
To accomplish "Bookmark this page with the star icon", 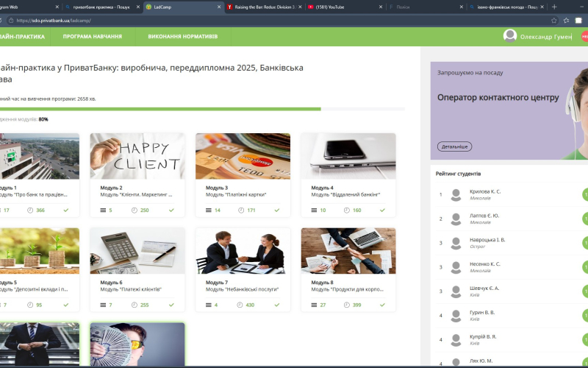I will pos(554,21).
